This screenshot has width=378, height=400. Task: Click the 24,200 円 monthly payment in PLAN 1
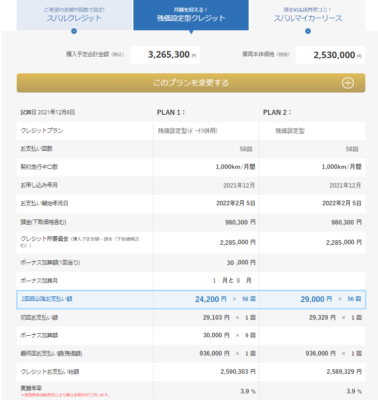pos(211,299)
